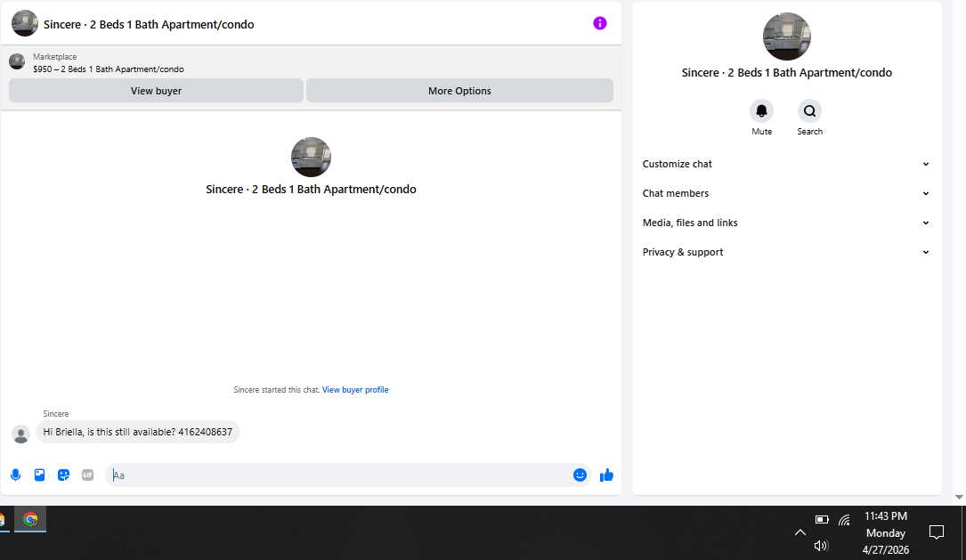This screenshot has width=966, height=560.
Task: Check the battery status icon
Action: [822, 519]
